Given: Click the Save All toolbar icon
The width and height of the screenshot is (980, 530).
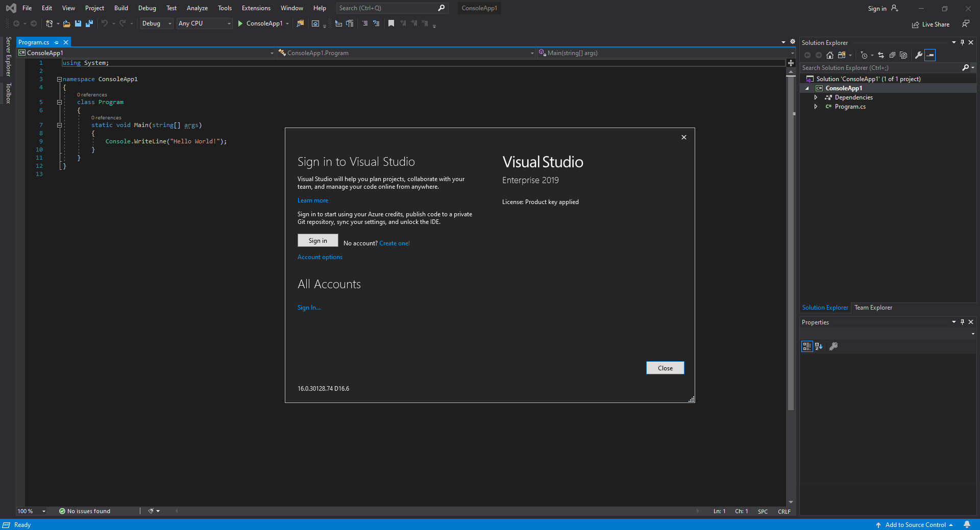Looking at the screenshot, I should click(89, 23).
